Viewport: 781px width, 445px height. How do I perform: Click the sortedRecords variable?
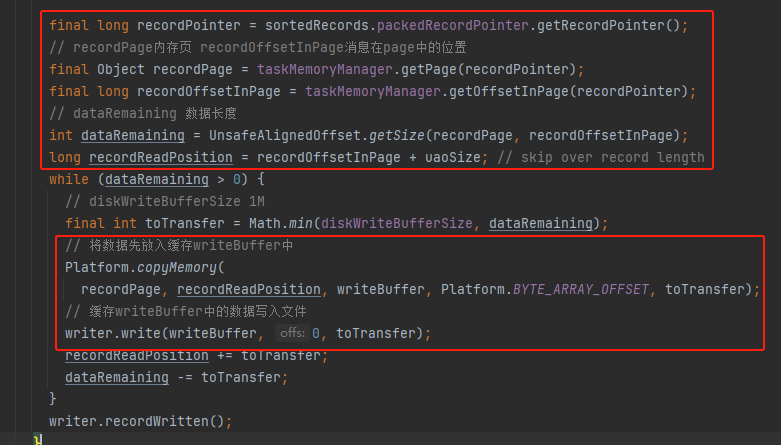click(317, 25)
